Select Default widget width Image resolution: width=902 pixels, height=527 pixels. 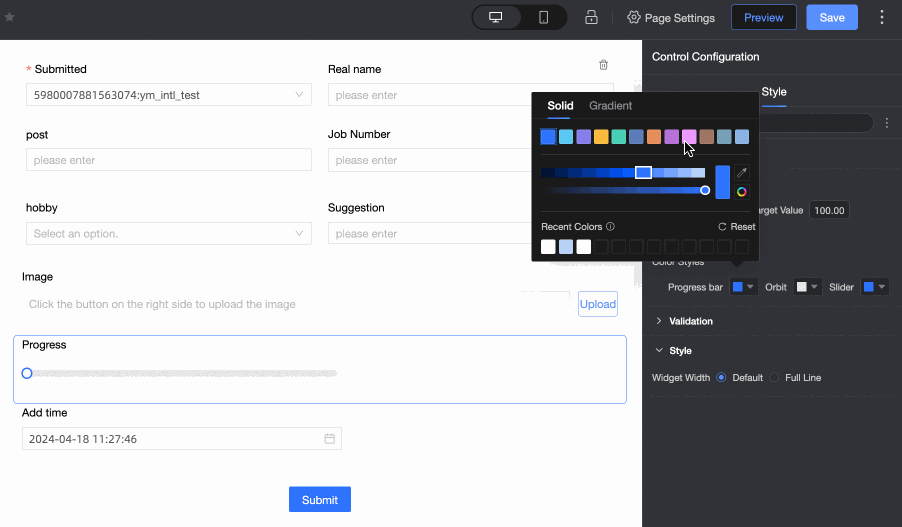[x=721, y=378]
